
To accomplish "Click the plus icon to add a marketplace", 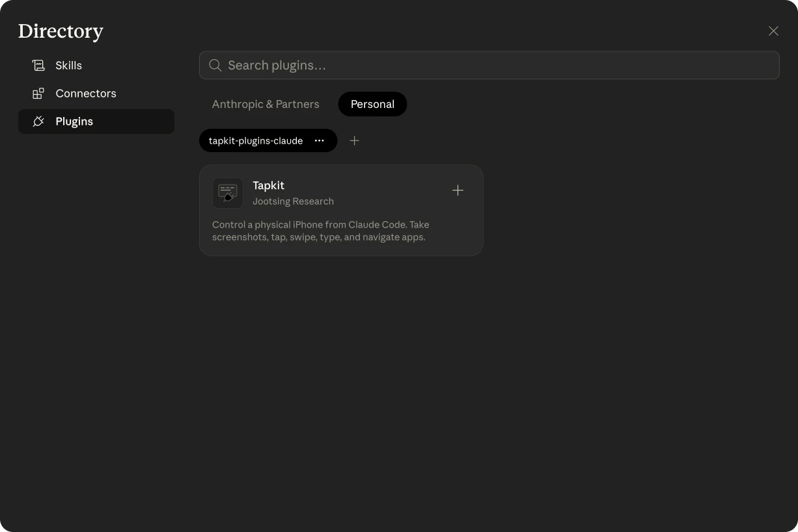I will [x=354, y=140].
